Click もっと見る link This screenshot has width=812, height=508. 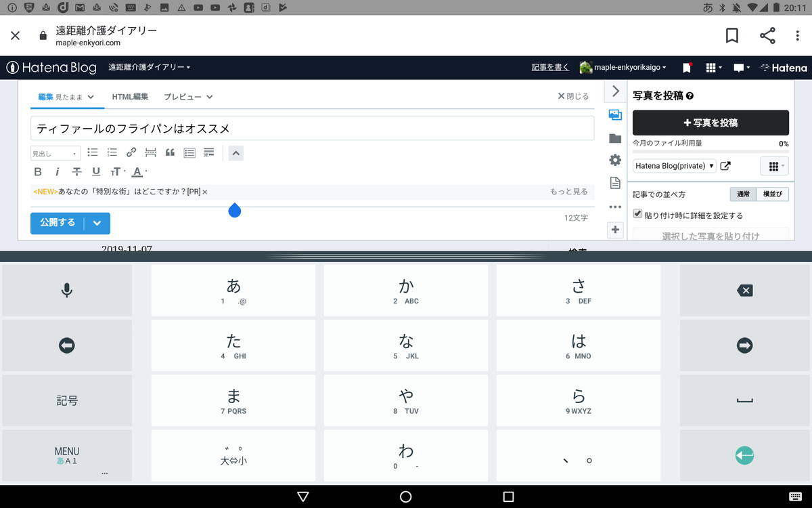[569, 192]
